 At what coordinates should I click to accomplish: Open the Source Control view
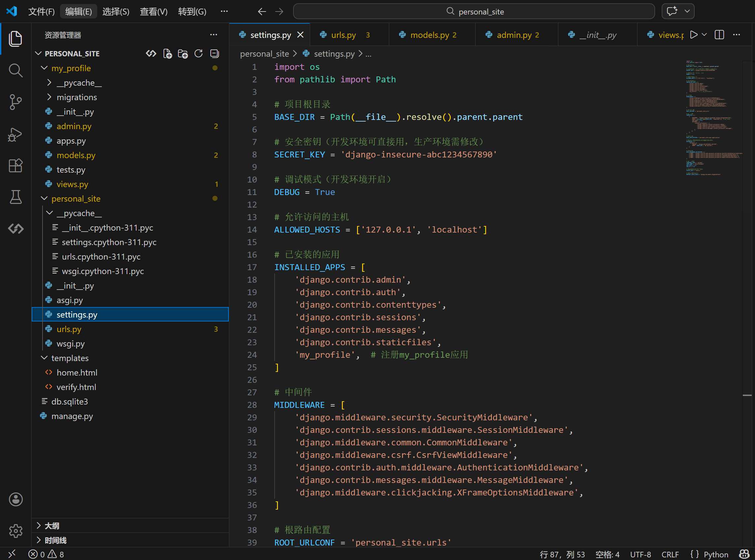pyautogui.click(x=15, y=102)
